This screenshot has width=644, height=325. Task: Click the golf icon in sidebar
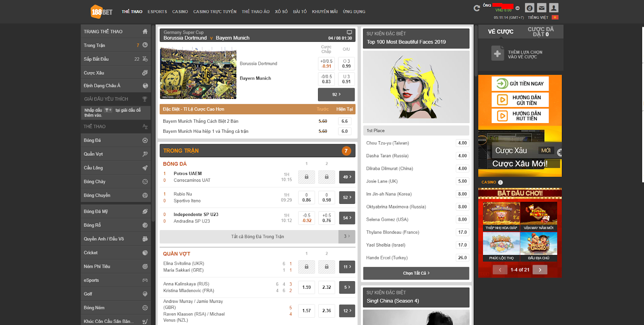tap(145, 294)
